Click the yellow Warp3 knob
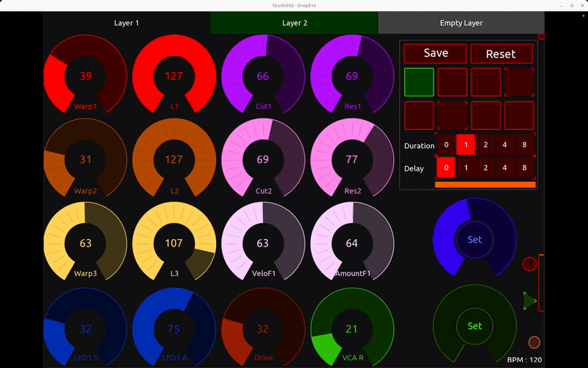Viewport: 588px width, 368px height. click(85, 241)
